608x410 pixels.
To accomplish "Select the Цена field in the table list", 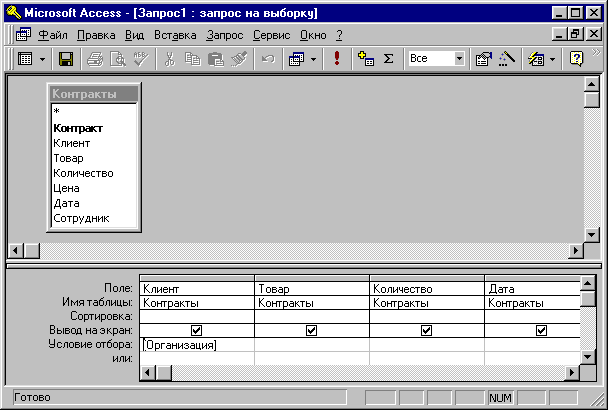I will (x=94, y=188).
